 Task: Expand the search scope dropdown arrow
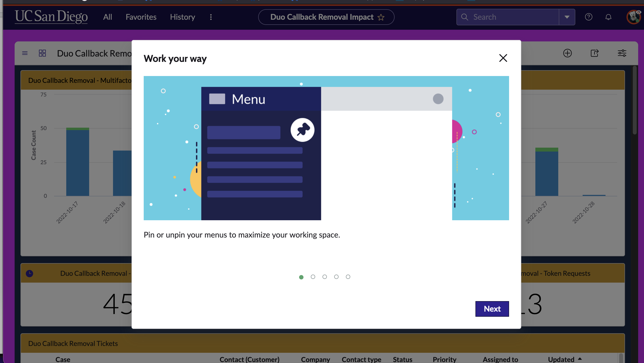click(x=567, y=17)
